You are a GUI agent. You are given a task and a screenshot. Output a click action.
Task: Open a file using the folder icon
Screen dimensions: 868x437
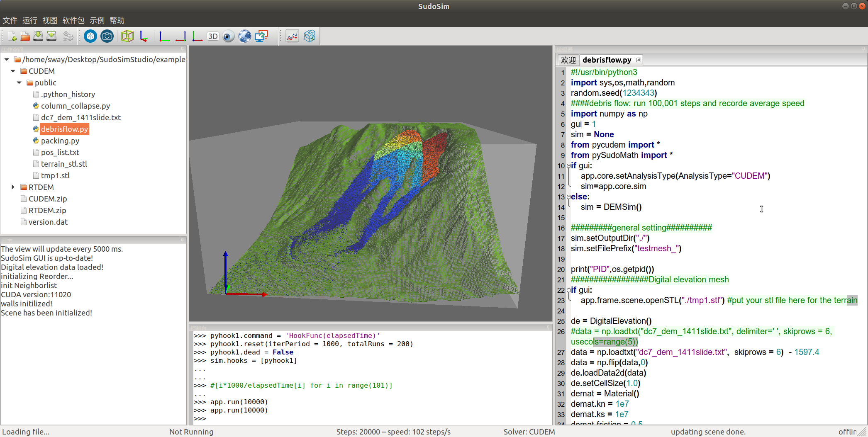pyautogui.click(x=25, y=36)
